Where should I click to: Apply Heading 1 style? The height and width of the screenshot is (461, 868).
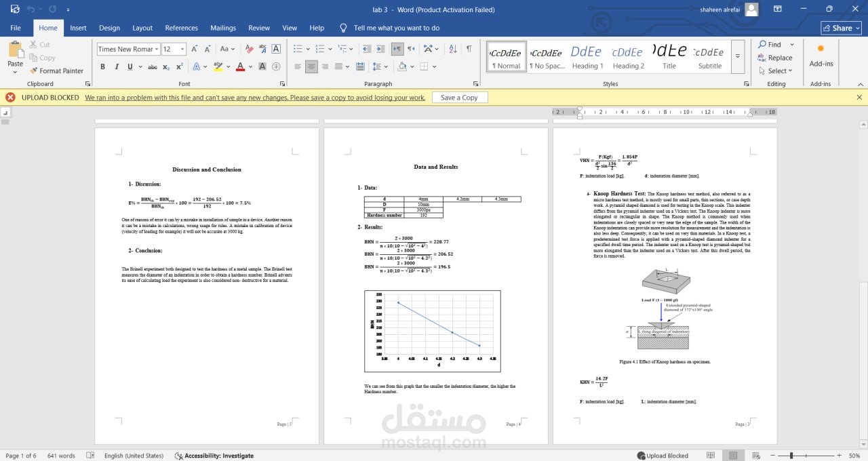pos(587,57)
